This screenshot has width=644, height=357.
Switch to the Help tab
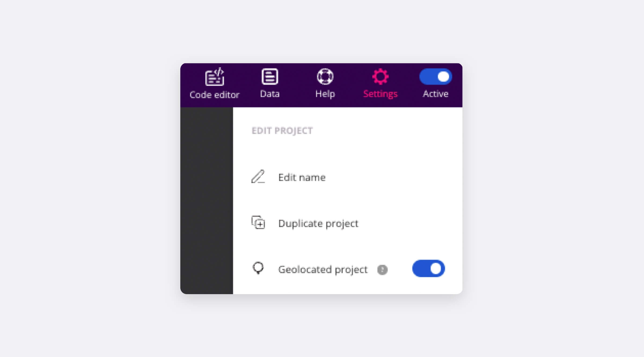click(325, 84)
